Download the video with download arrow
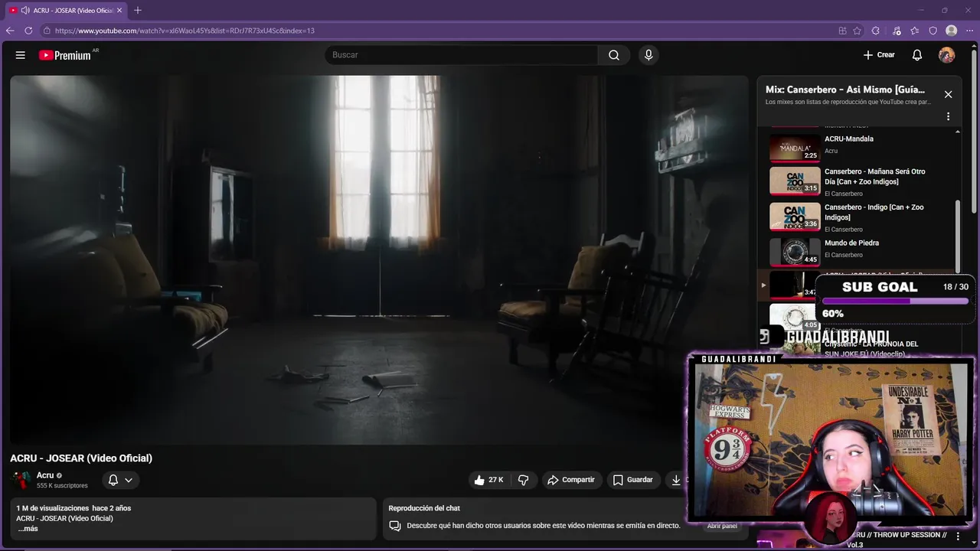This screenshot has width=980, height=551. pos(676,480)
